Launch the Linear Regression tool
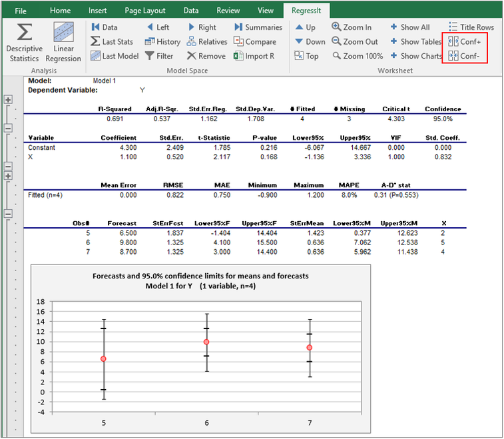Image resolution: width=504 pixels, height=439 pixels. pyautogui.click(x=63, y=43)
